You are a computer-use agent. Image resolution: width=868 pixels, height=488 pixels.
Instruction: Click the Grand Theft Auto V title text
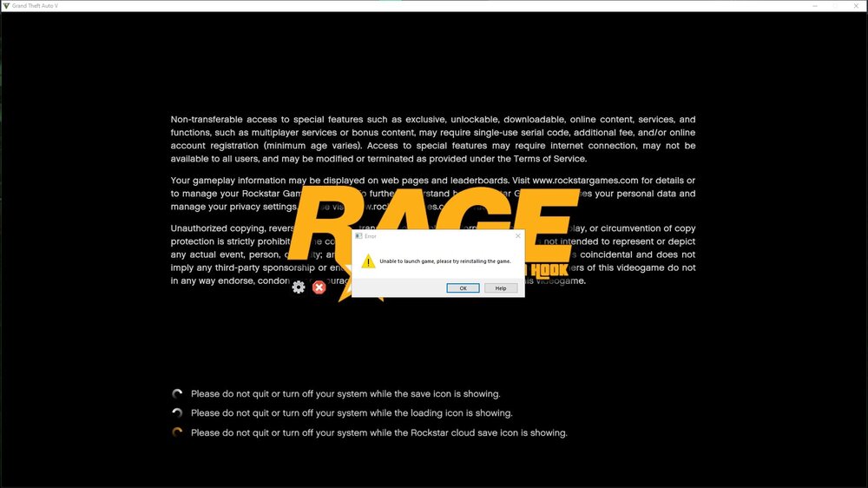pos(35,5)
